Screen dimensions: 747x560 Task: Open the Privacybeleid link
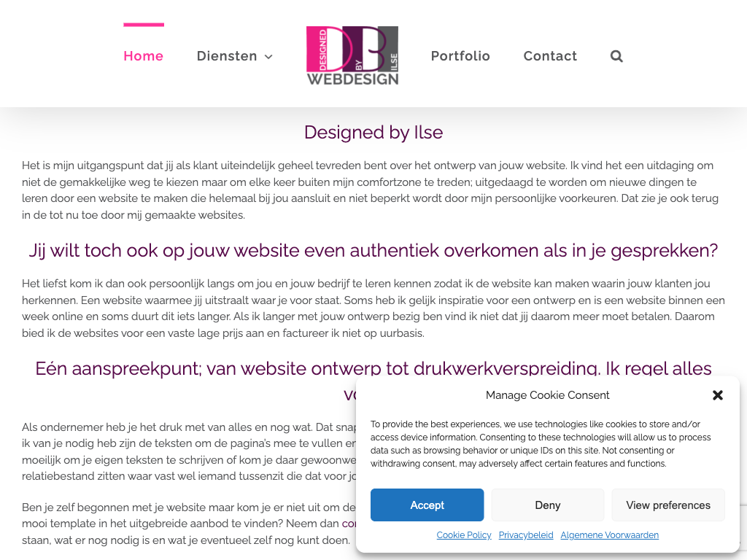tap(526, 535)
